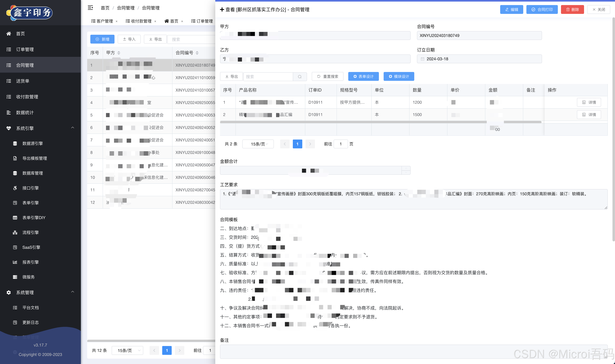Click the stepper arrows beside 金额合计

pos(406,170)
